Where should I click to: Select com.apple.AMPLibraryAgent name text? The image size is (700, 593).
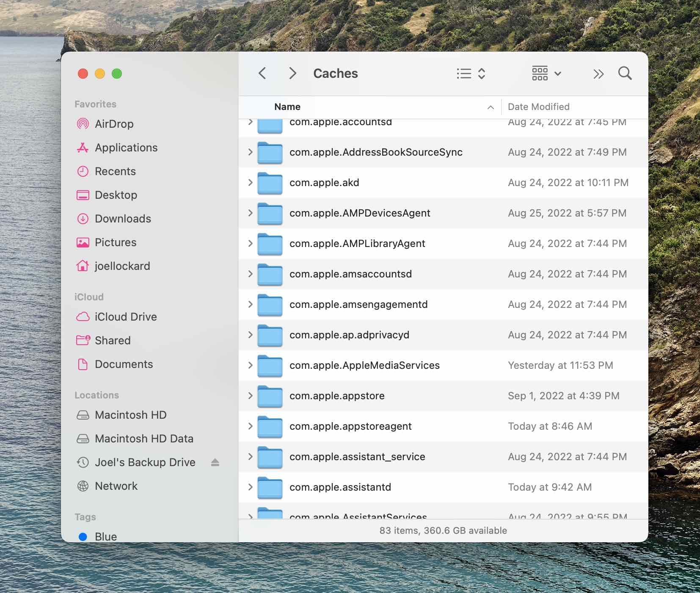pos(357,244)
